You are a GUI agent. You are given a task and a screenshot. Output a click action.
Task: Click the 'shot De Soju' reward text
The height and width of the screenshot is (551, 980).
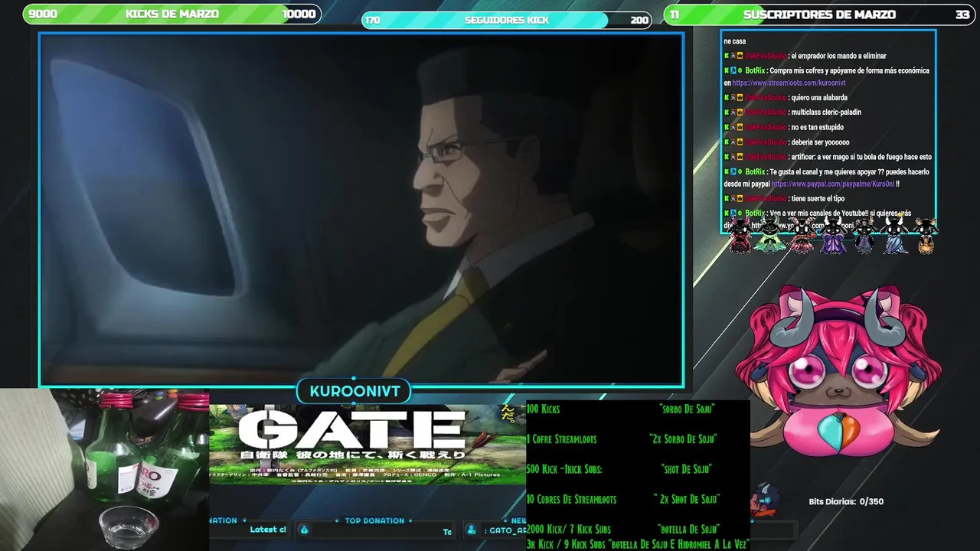pyautogui.click(x=687, y=469)
